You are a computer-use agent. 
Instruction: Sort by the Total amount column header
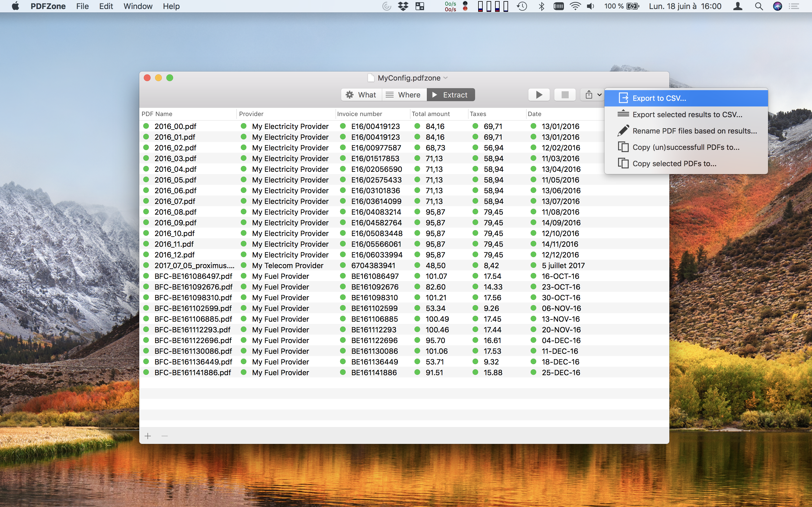pos(431,114)
